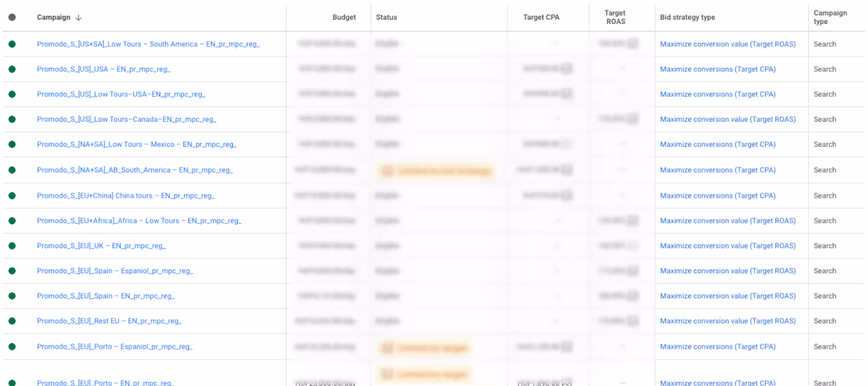Click 'Search' campaign type in UK row

tap(825, 245)
